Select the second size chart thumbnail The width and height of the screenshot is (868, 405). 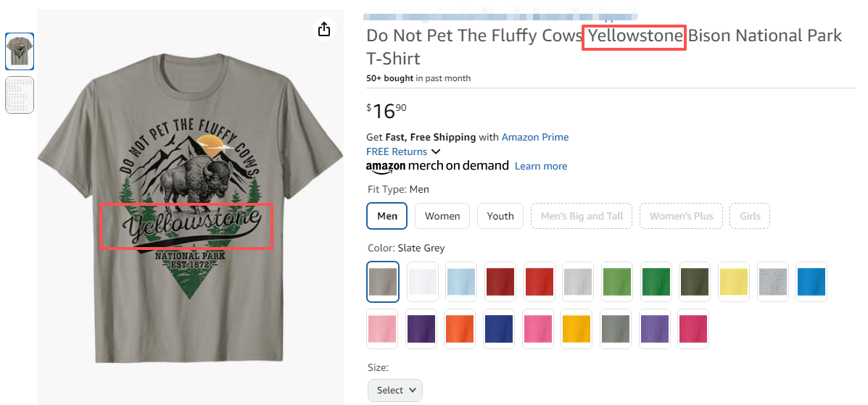[20, 95]
